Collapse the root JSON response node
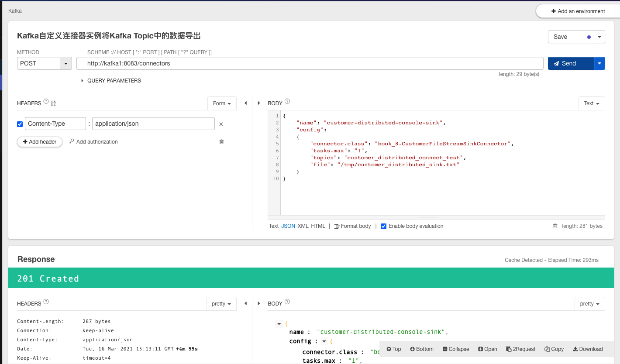 click(x=279, y=324)
